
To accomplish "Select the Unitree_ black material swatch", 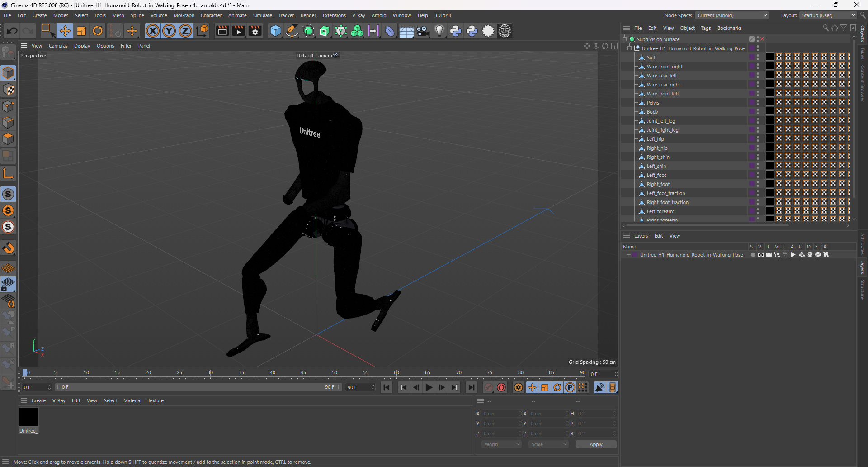I will click(x=28, y=417).
